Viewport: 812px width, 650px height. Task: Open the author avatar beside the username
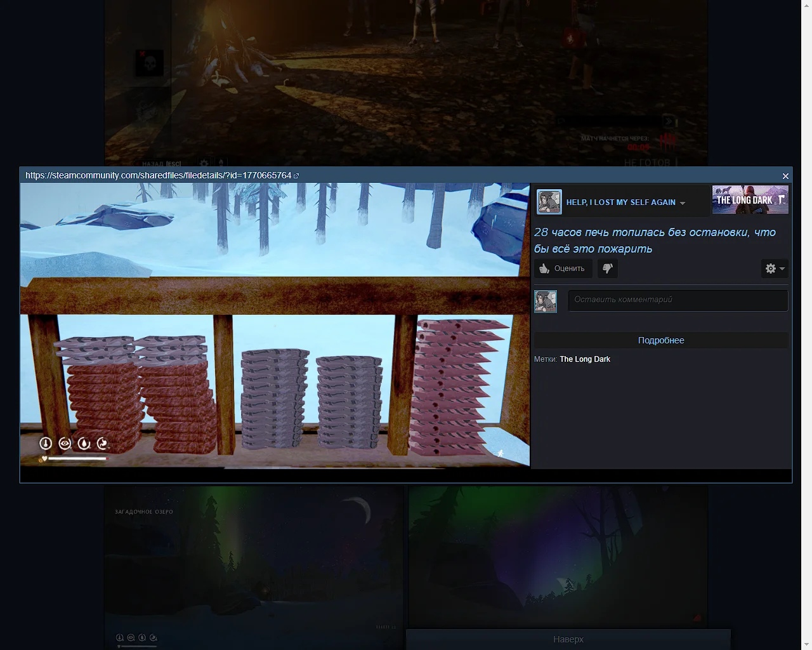[x=549, y=202]
